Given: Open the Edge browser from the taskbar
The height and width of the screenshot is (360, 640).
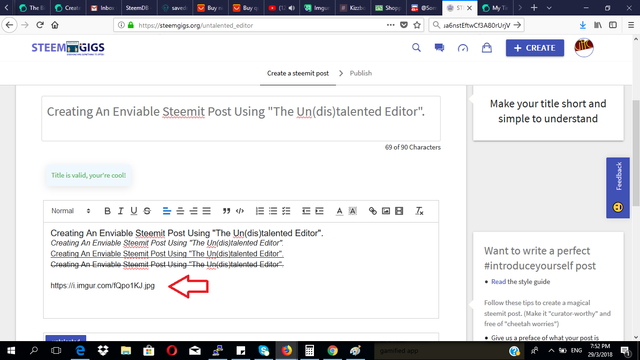Looking at the screenshot, I should click(80, 351).
